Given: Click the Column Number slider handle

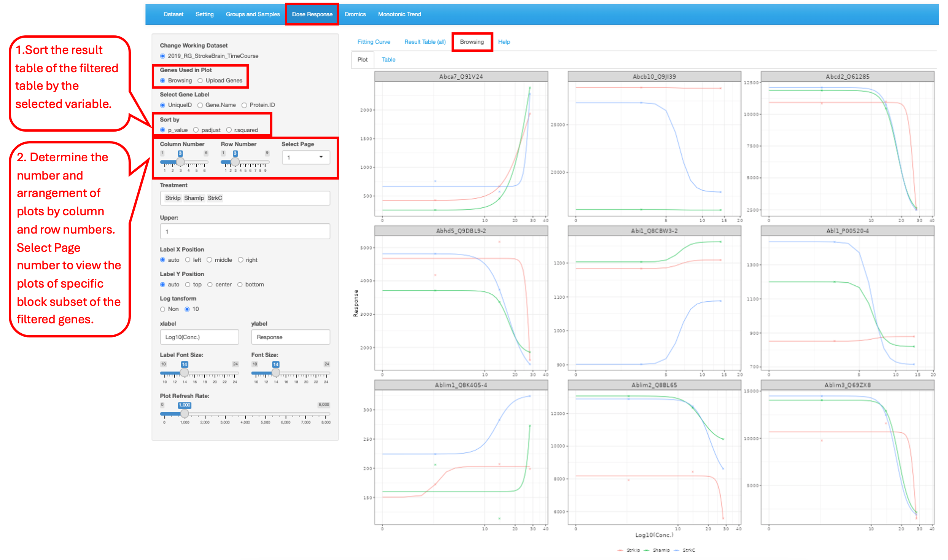Looking at the screenshot, I should coord(180,162).
